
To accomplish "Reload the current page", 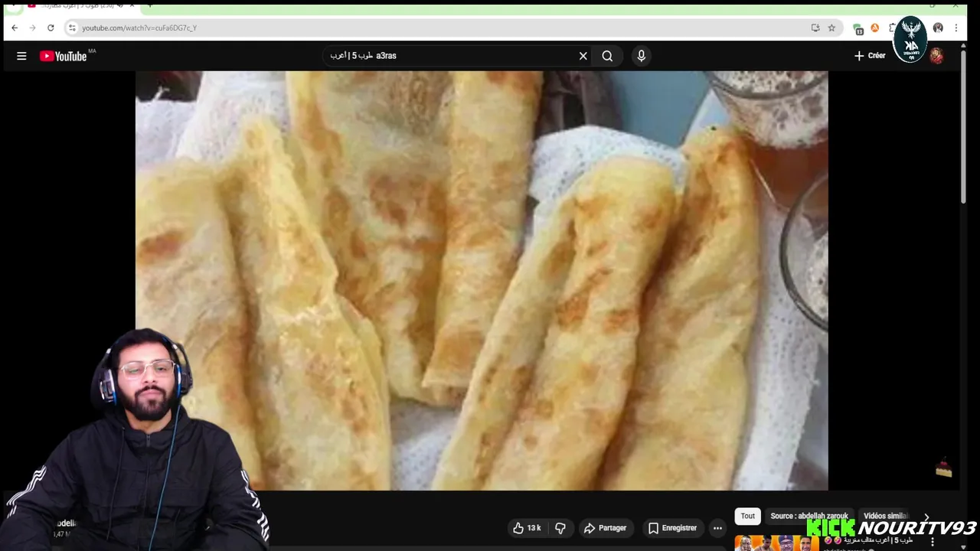I will tap(51, 28).
